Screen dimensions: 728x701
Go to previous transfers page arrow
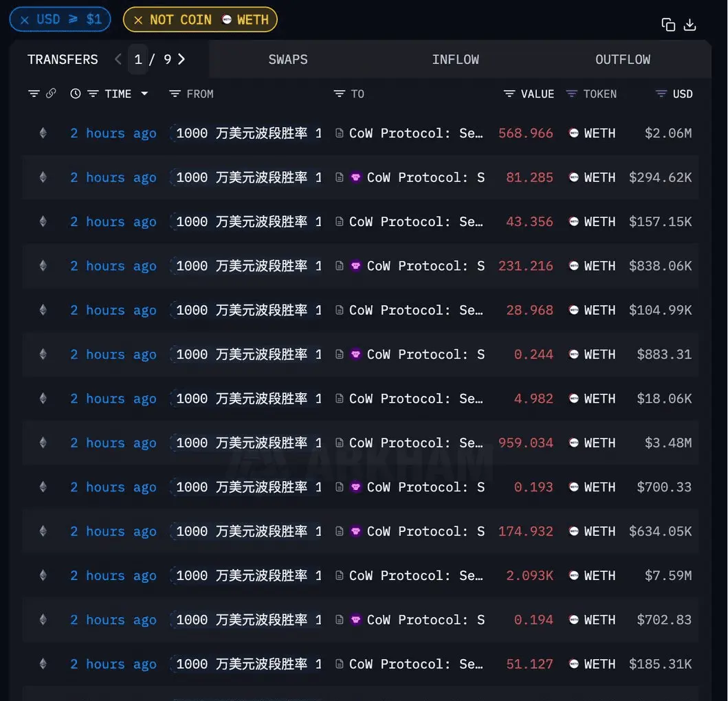point(118,59)
